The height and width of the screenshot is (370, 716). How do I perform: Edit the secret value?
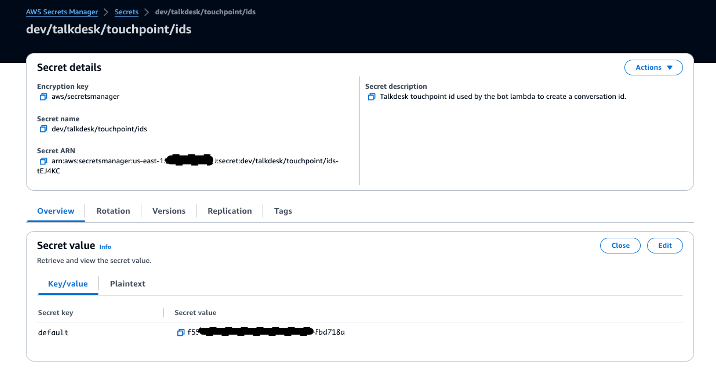coord(665,246)
